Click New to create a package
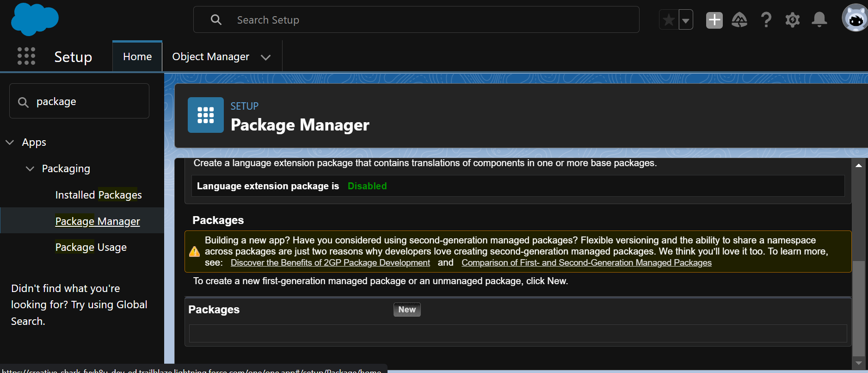The width and height of the screenshot is (868, 373). (x=407, y=310)
